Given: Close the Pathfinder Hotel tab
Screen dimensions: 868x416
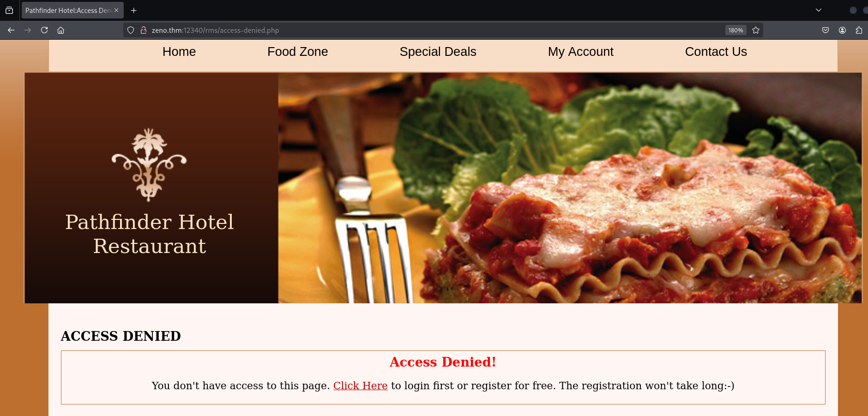Looking at the screenshot, I should 116,10.
